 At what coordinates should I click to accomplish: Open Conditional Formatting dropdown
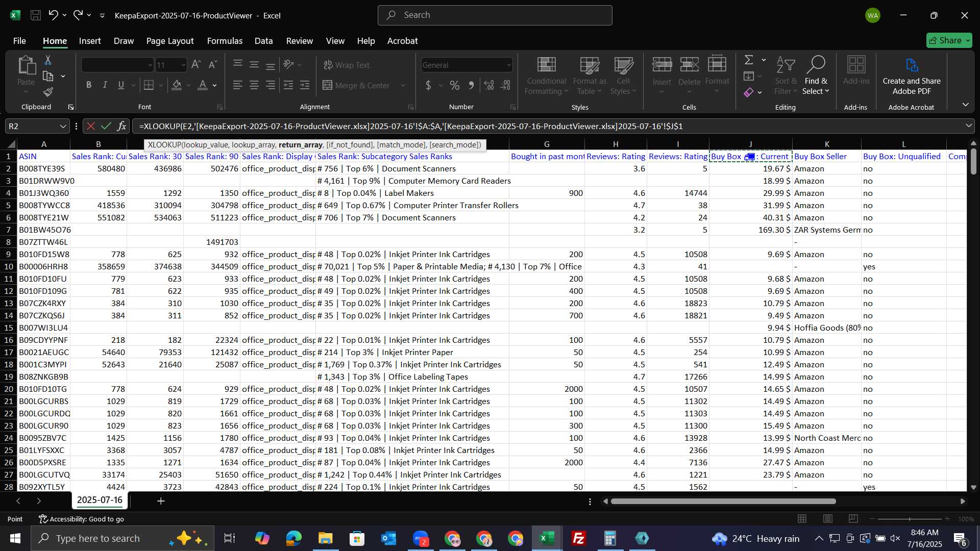pyautogui.click(x=546, y=76)
